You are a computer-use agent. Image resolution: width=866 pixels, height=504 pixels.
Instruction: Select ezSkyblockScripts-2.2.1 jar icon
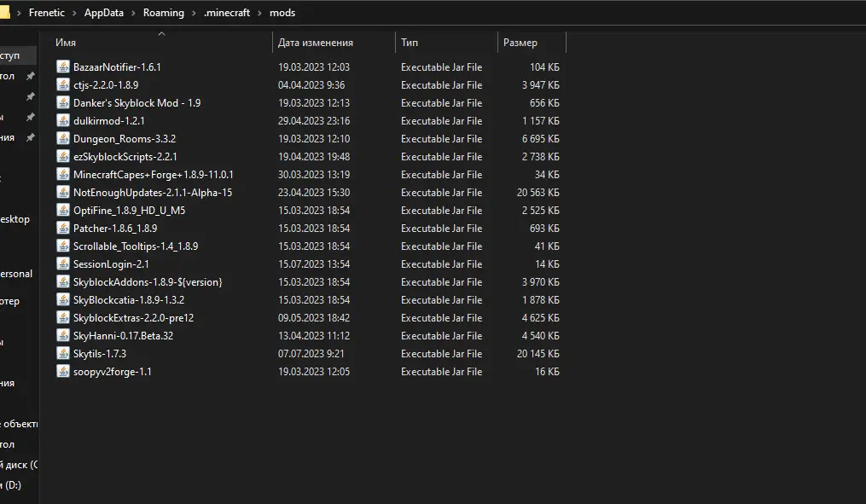click(63, 157)
